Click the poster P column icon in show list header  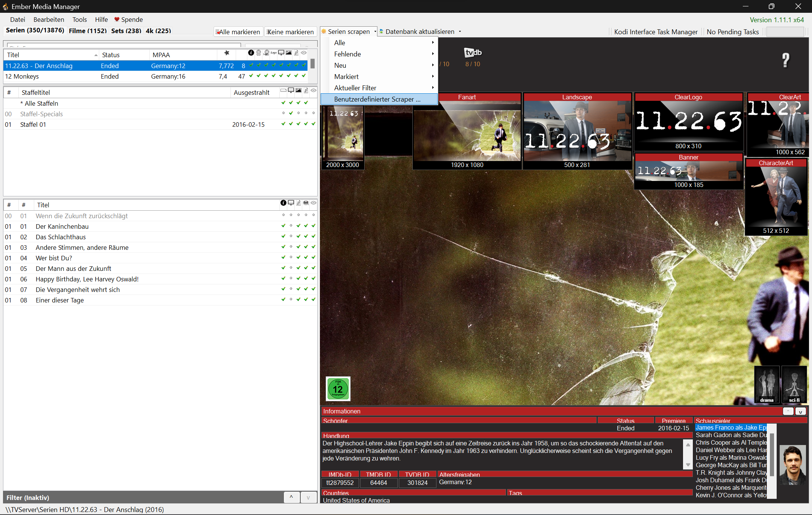(296, 53)
